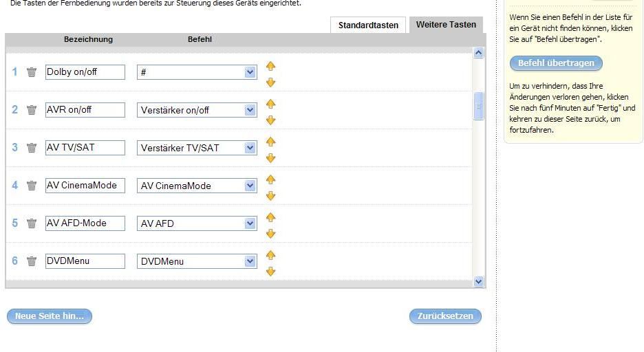This screenshot has height=352, width=644.
Task: Move AV CinemaMode row down
Action: [x=270, y=196]
